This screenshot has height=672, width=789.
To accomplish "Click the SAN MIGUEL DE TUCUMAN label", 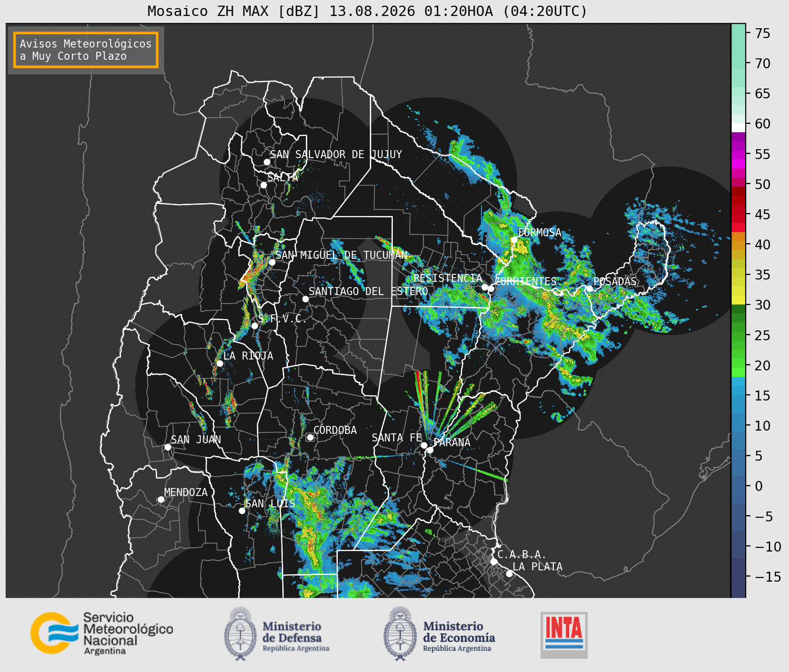I will (341, 255).
